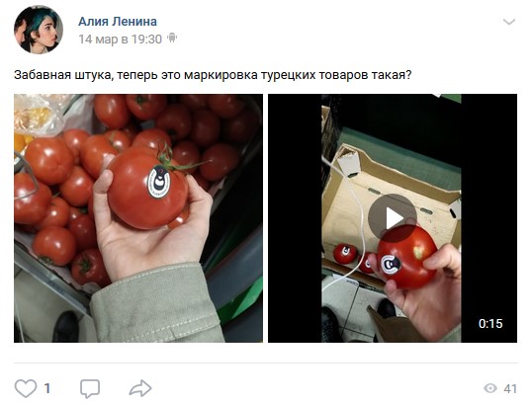Screen dimensions: 532x403
Task: Expand post options chevron menu
Action: tap(509, 22)
